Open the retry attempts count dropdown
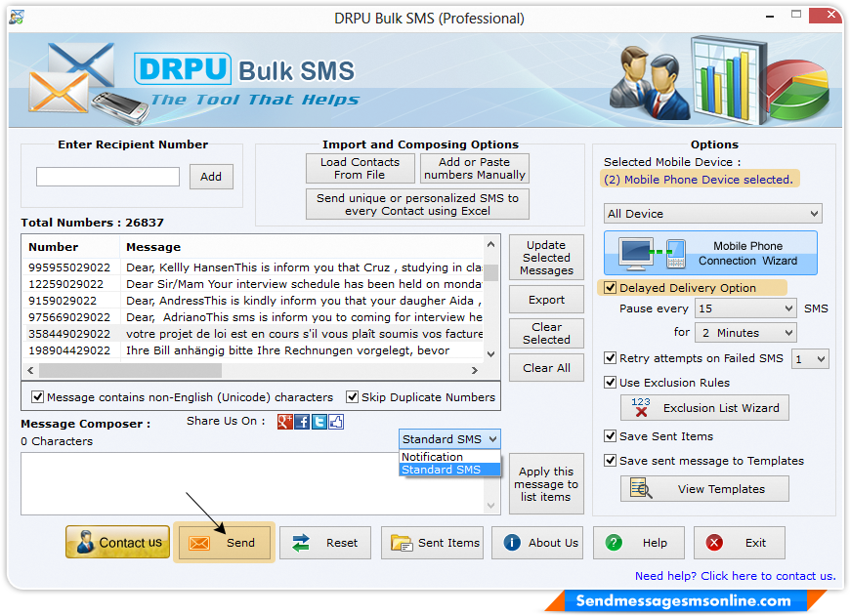The width and height of the screenshot is (850, 616). click(810, 358)
